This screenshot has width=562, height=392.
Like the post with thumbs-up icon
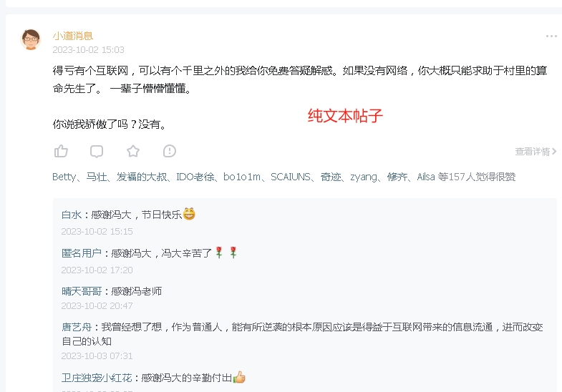pyautogui.click(x=61, y=151)
